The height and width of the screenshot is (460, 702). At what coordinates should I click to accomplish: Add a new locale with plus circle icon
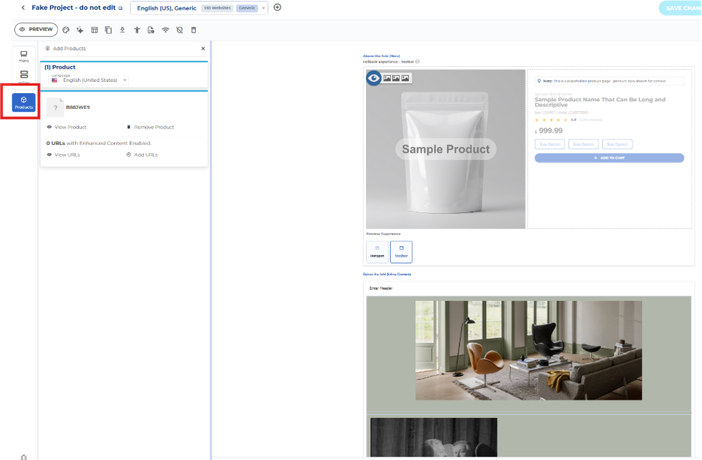tap(278, 7)
